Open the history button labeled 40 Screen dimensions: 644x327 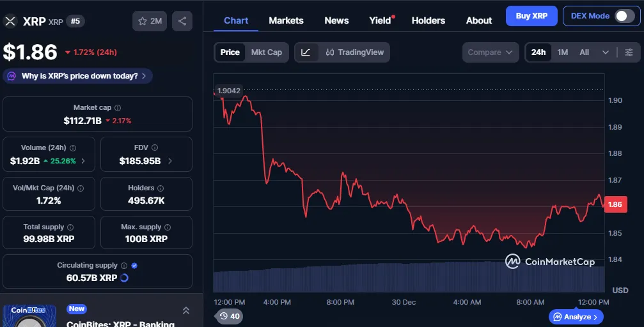click(229, 316)
